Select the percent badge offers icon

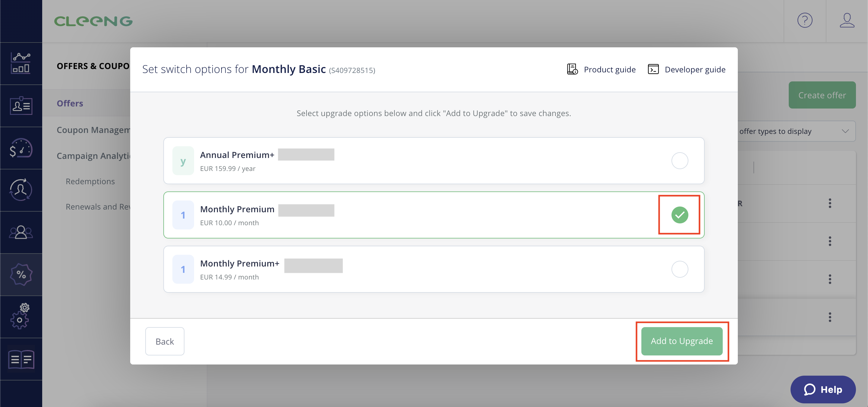[21, 275]
